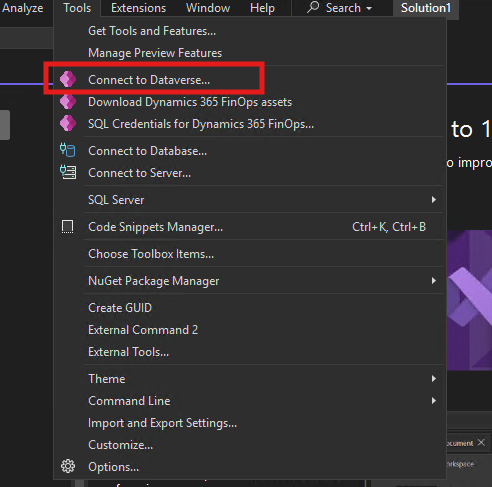Open the Analyze menu
492x487 pixels.
click(22, 8)
